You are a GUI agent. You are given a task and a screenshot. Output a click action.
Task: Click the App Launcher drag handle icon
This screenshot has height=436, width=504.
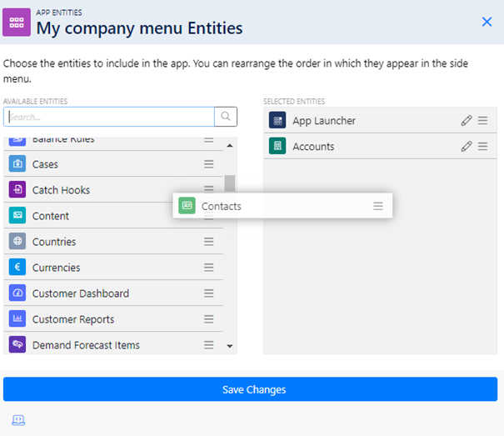(483, 120)
